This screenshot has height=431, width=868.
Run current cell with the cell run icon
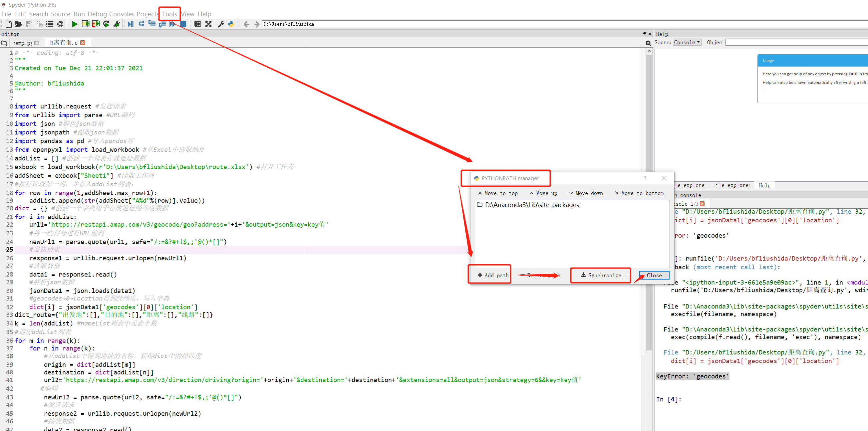pyautogui.click(x=85, y=24)
